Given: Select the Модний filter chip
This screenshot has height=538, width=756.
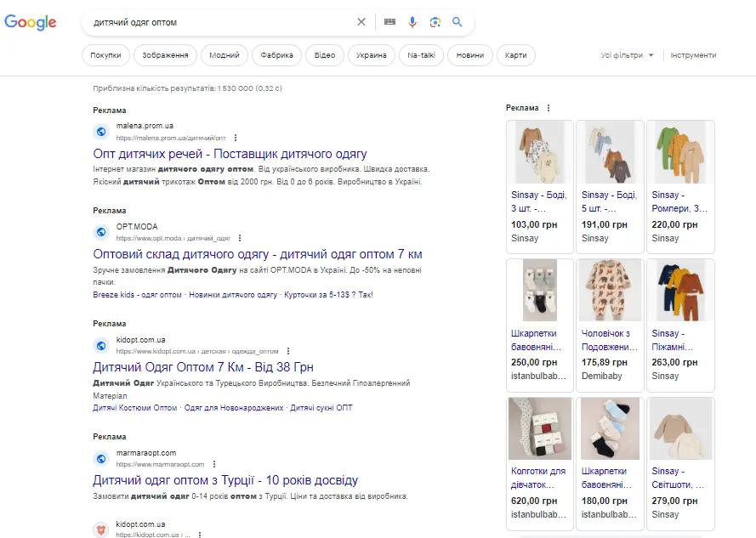Looking at the screenshot, I should click(x=225, y=55).
